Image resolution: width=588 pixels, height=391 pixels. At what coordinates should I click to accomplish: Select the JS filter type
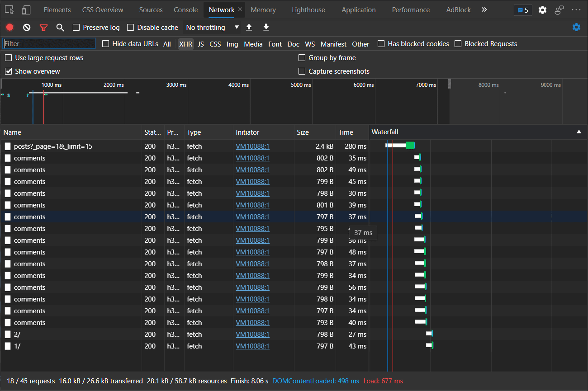(x=201, y=44)
